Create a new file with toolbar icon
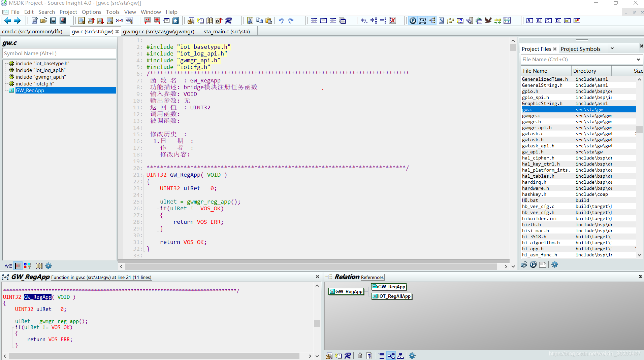Image resolution: width=644 pixels, height=360 pixels. coord(34,21)
